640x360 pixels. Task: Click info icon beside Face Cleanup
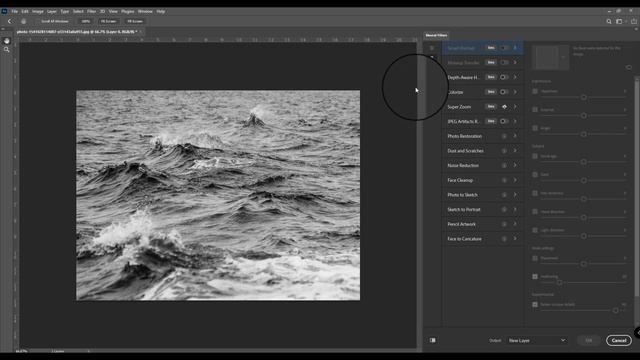[504, 180]
